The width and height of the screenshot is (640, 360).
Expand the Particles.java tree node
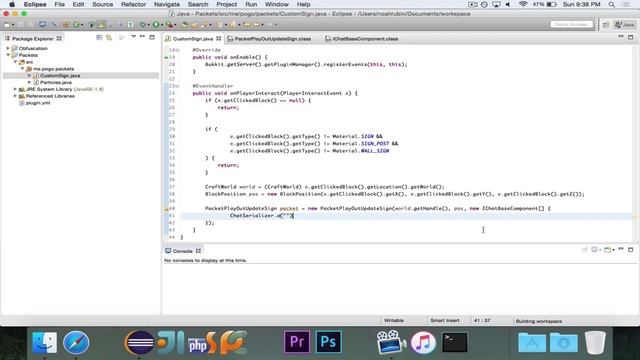pos(29,82)
